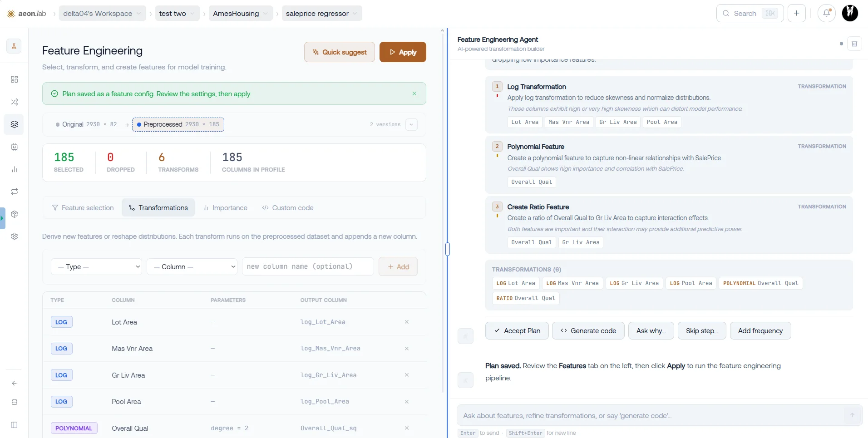Open the bar chart icon in sidebar

point(14,169)
